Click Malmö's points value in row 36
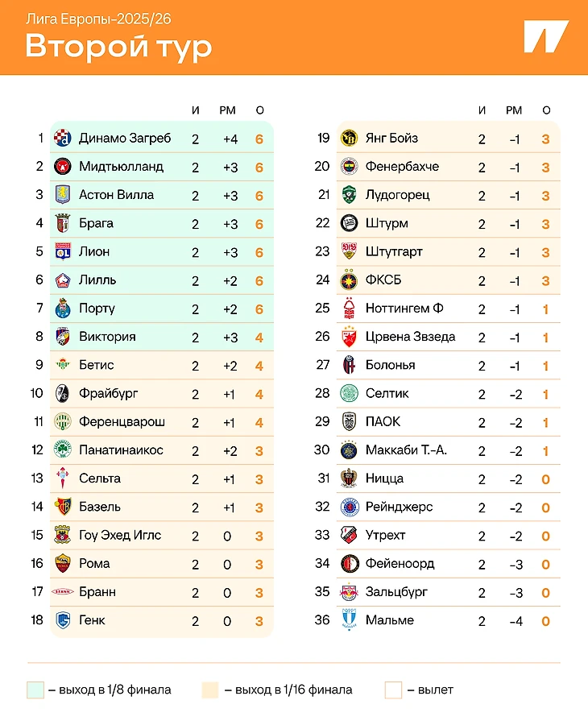This screenshot has width=588, height=725. [x=545, y=621]
